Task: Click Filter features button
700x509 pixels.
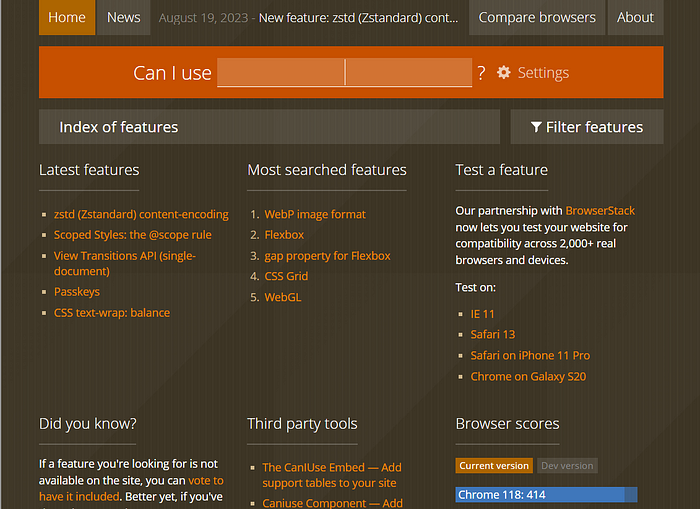Action: coord(587,127)
